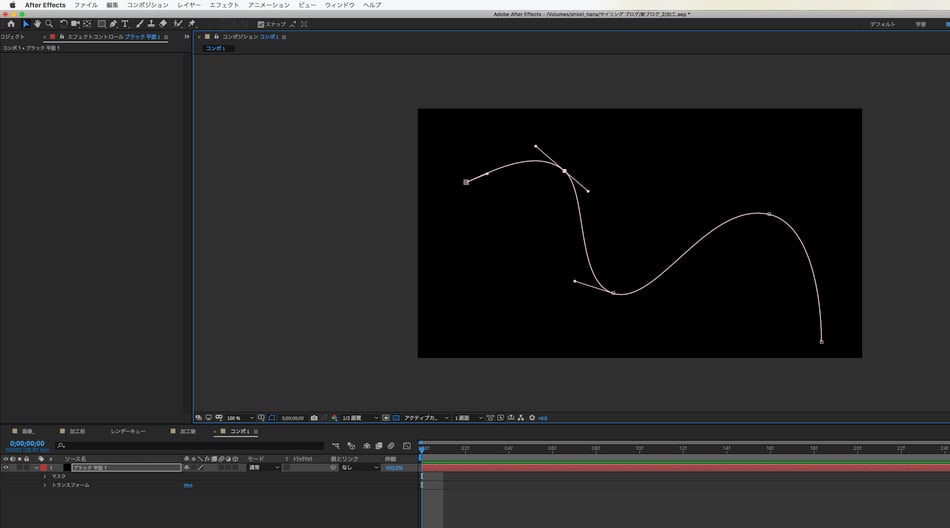The height and width of the screenshot is (528, 950).
Task: Select the Home icon in the toolbar
Action: click(x=11, y=24)
